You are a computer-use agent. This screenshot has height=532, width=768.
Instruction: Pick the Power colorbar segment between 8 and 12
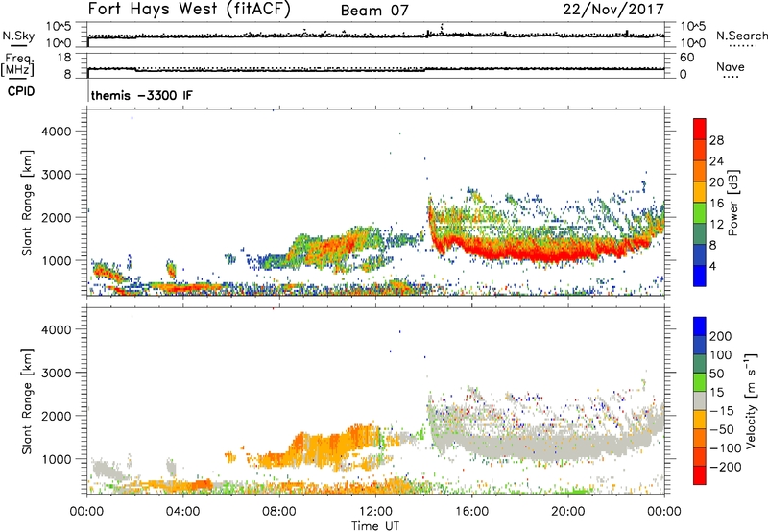(700, 233)
